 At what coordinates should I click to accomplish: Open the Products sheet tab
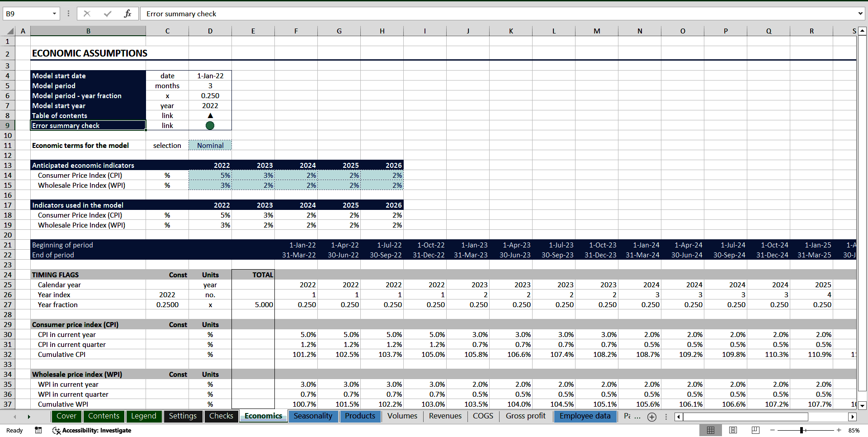pyautogui.click(x=360, y=416)
